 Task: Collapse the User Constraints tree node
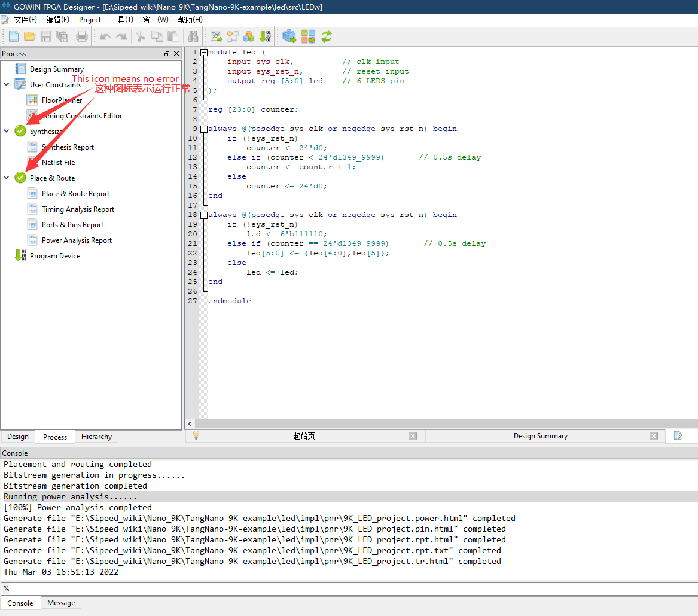click(6, 84)
